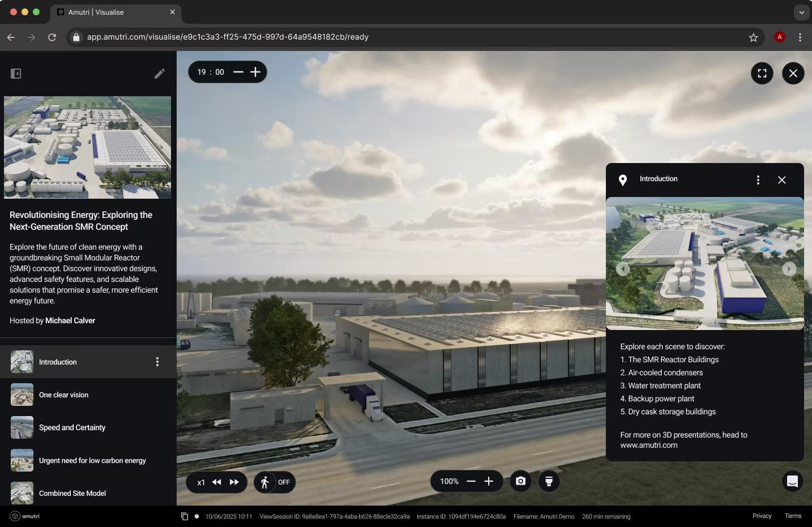Take a screenshot with camera icon
812x527 pixels.
(x=520, y=481)
